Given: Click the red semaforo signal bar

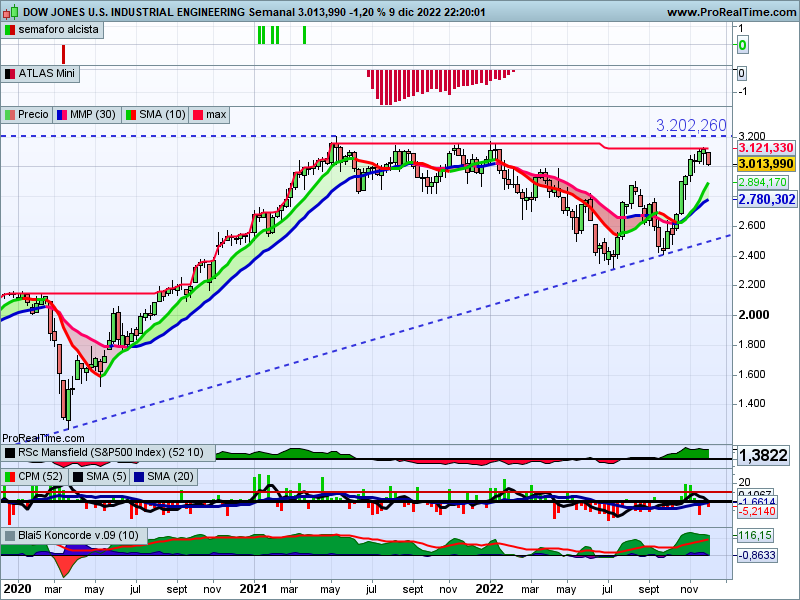Looking at the screenshot, I should (x=63, y=54).
